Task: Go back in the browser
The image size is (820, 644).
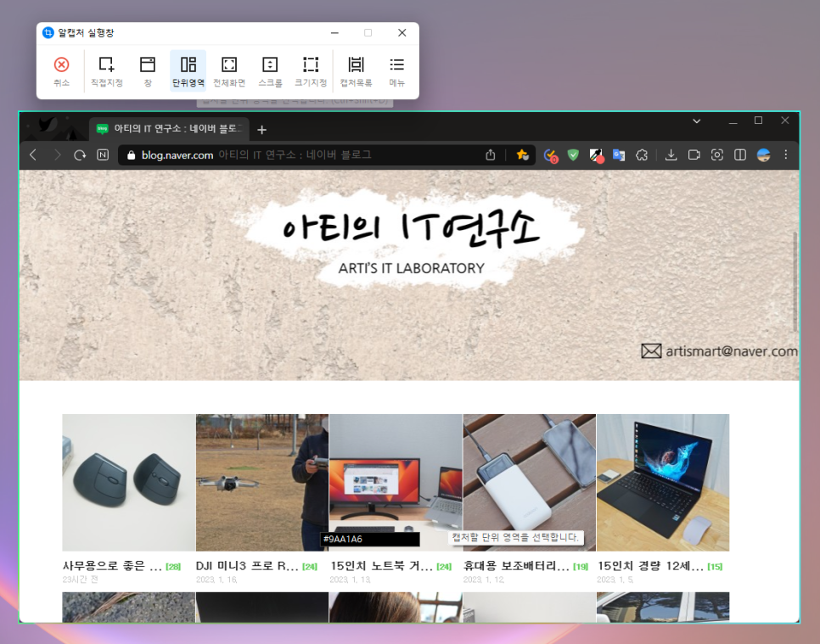Action: [33, 154]
